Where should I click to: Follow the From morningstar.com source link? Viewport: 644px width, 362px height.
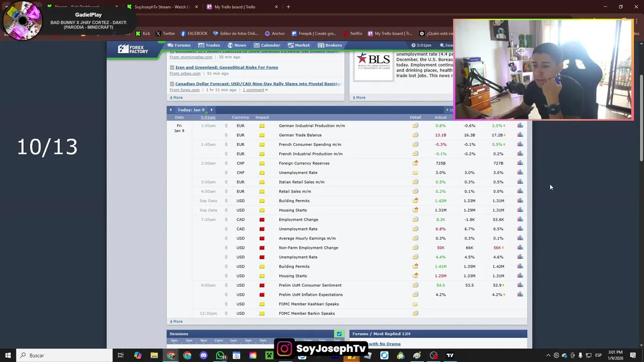coord(191,57)
